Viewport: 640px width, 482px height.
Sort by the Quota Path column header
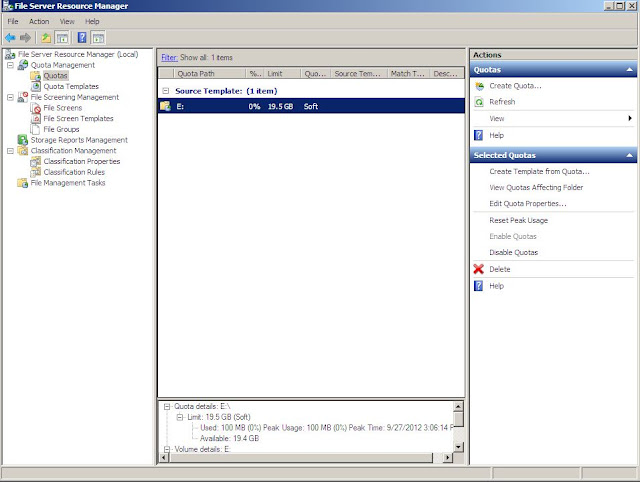click(x=210, y=73)
